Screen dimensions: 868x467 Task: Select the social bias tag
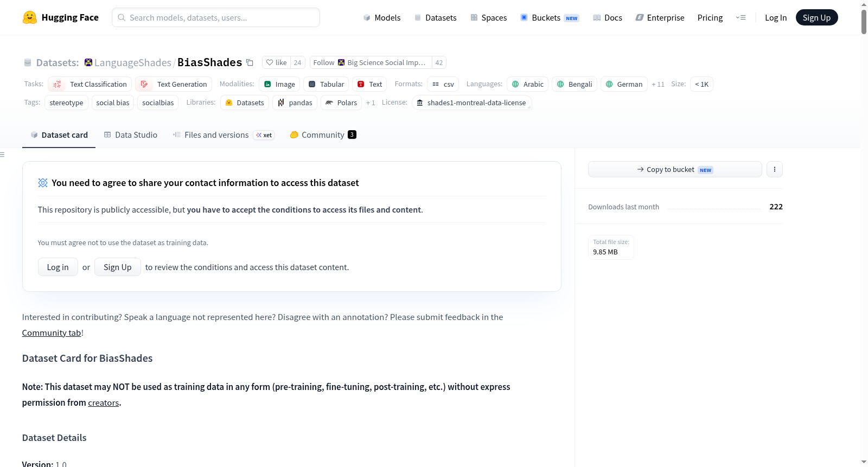click(113, 103)
